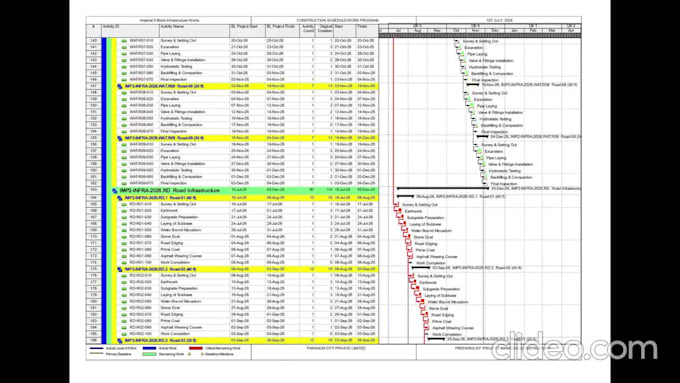Click activity icon on row 173 Asphalt Wearing Course
Viewport: 680px width, 383px height.
pos(124,256)
